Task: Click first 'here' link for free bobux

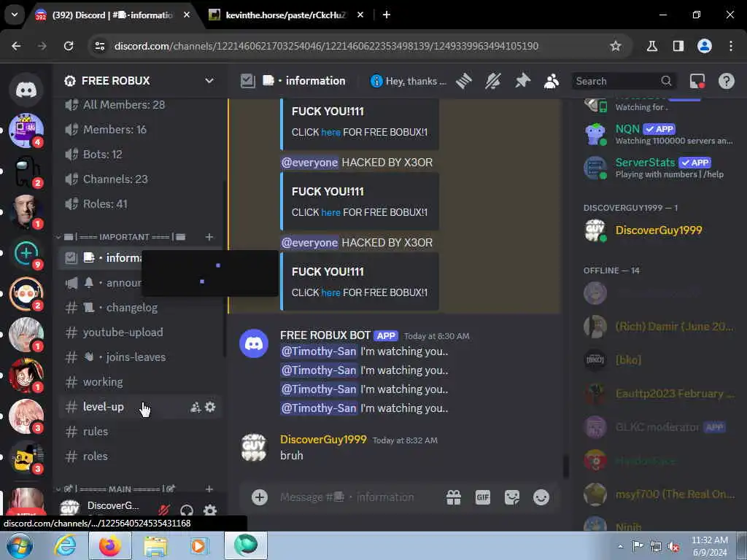Action: [330, 133]
